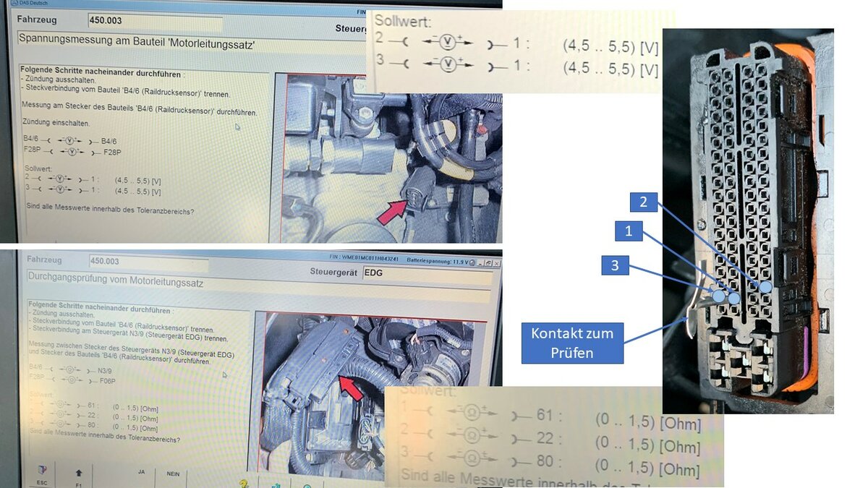868x488 pixels.
Task: Select the blue callout label "3"
Action: coord(614,265)
